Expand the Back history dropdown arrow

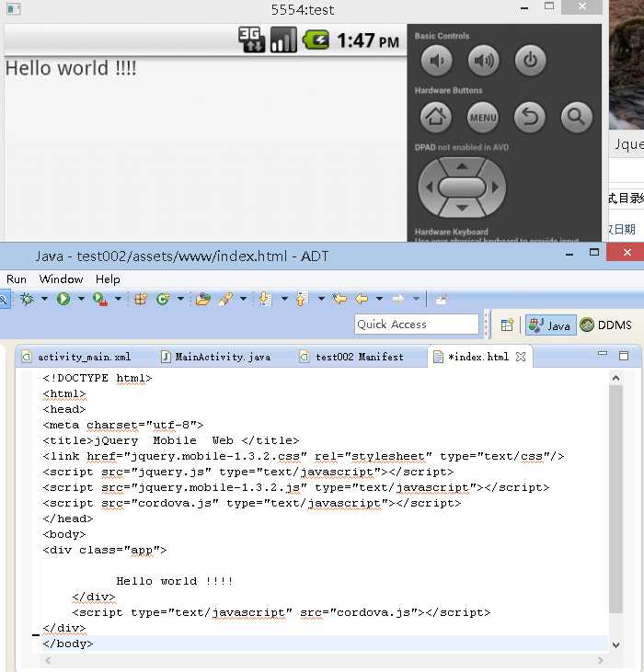(379, 299)
